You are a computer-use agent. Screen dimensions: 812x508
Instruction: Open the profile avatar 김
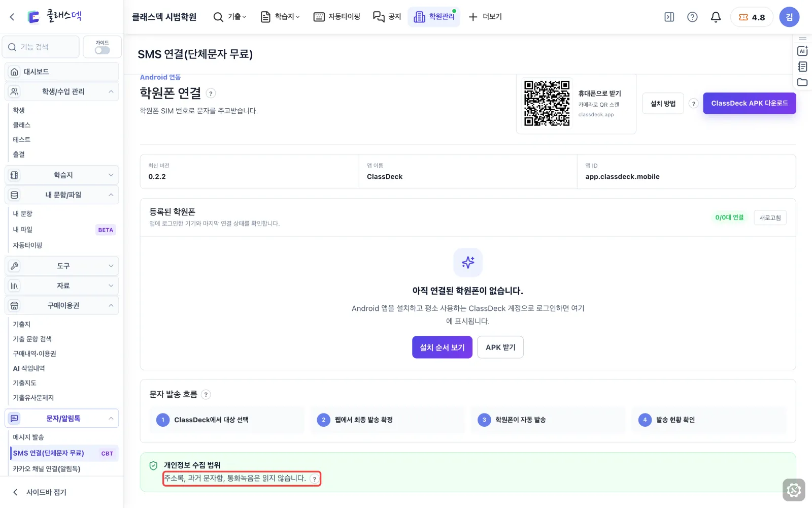click(789, 17)
